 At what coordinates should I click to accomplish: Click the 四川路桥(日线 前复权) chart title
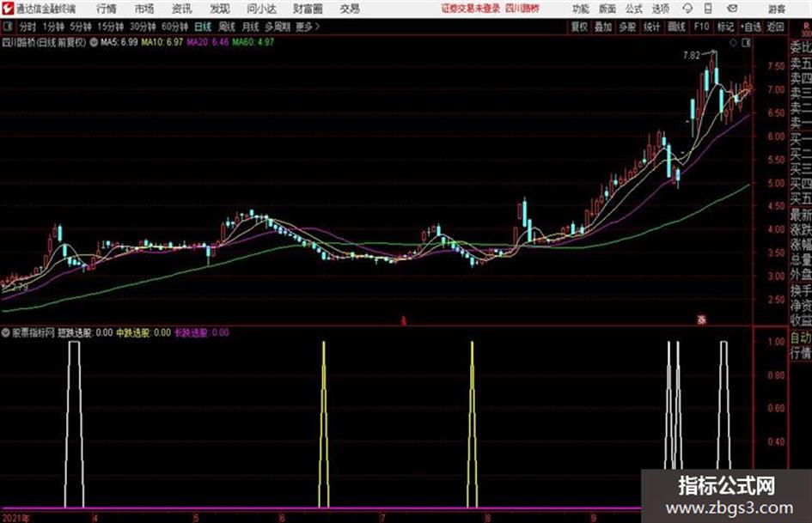pos(44,42)
